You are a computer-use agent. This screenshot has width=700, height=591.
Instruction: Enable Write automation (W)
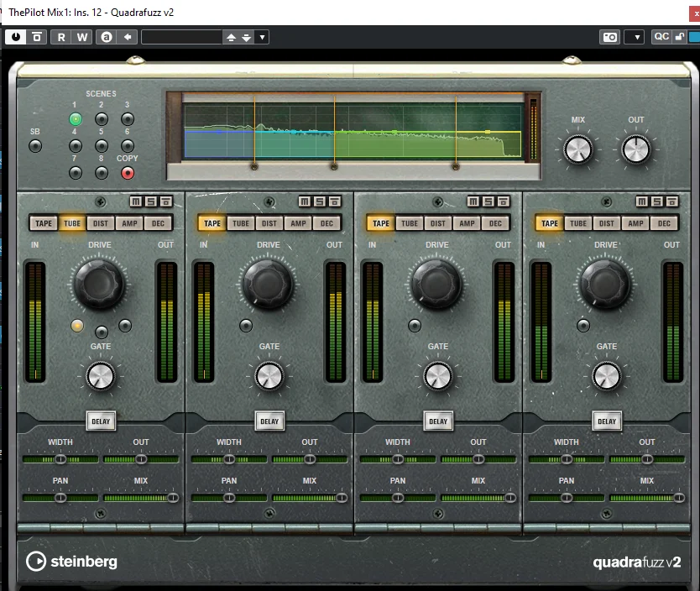pyautogui.click(x=82, y=37)
